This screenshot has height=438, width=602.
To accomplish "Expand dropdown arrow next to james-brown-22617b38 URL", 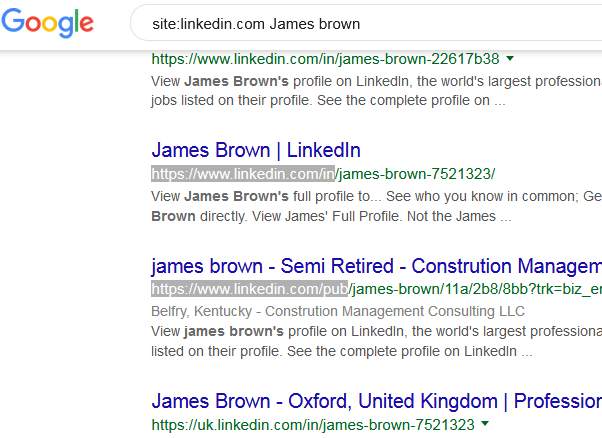I will 510,59.
